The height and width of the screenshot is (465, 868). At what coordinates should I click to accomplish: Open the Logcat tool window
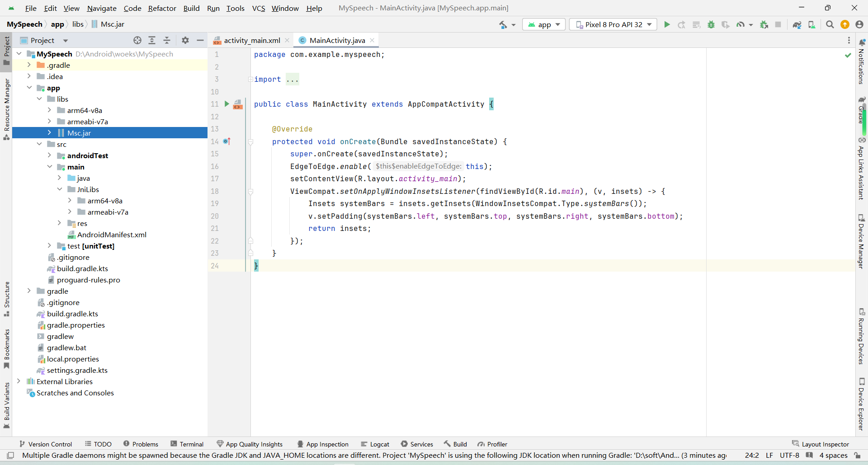(375, 444)
